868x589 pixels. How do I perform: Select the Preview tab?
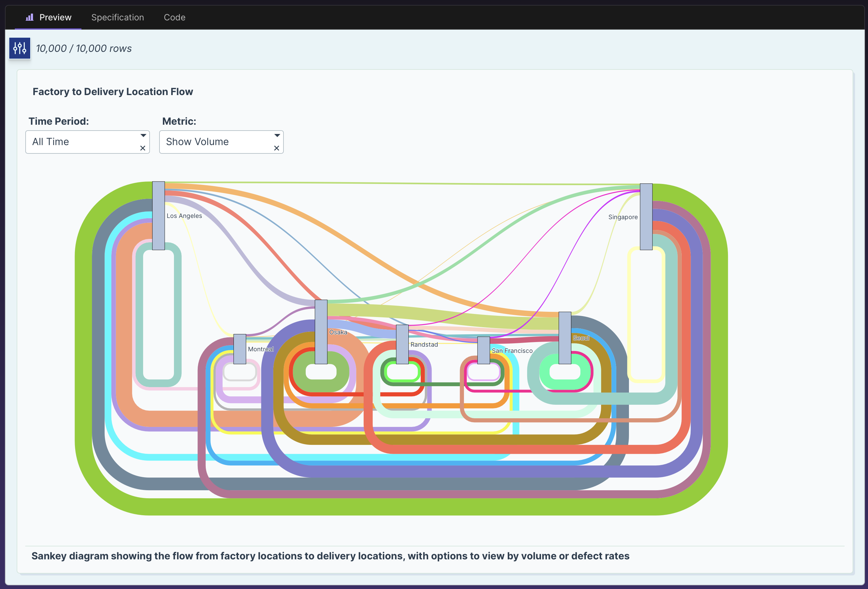(55, 17)
